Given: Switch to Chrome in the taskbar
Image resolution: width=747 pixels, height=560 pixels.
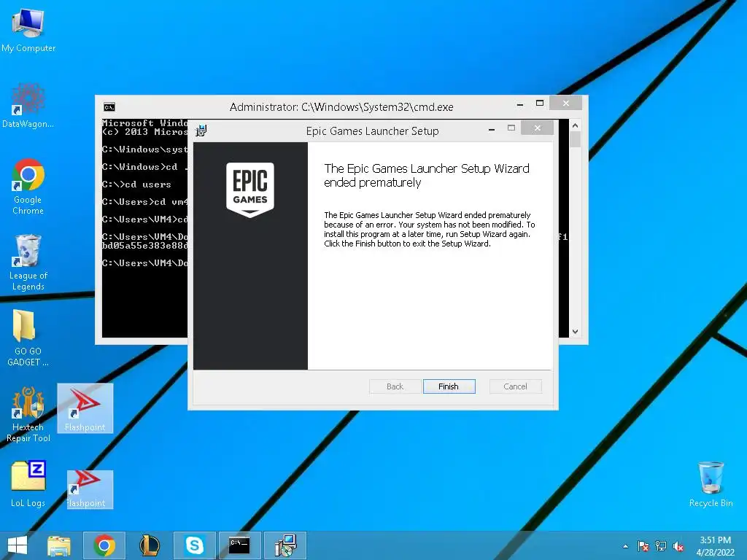Looking at the screenshot, I should pyautogui.click(x=104, y=545).
